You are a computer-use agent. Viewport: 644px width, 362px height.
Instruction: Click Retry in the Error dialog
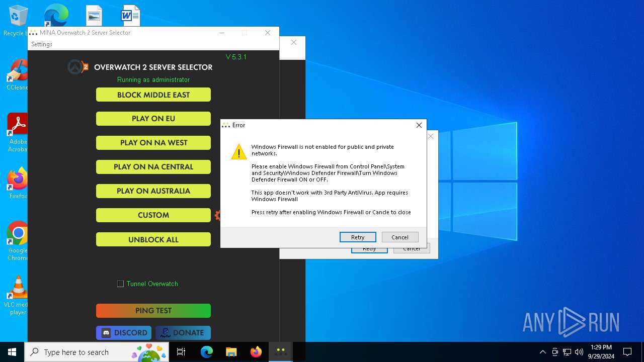[x=358, y=237]
